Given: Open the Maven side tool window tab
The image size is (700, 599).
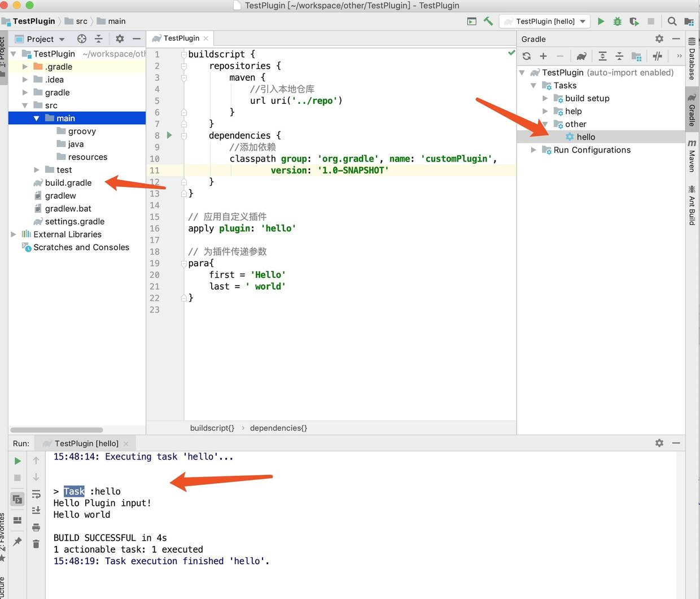Looking at the screenshot, I should click(692, 156).
